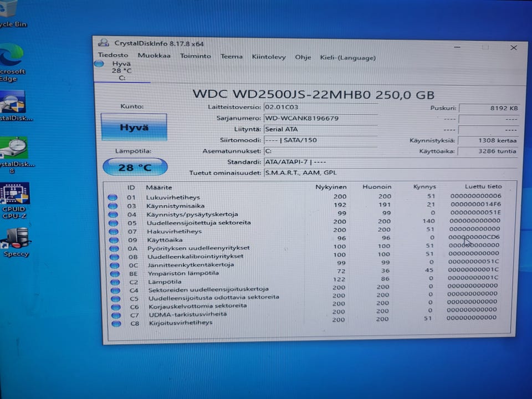Close the CrystalDiskInfo window
532x399 pixels.
pyautogui.click(x=514, y=48)
